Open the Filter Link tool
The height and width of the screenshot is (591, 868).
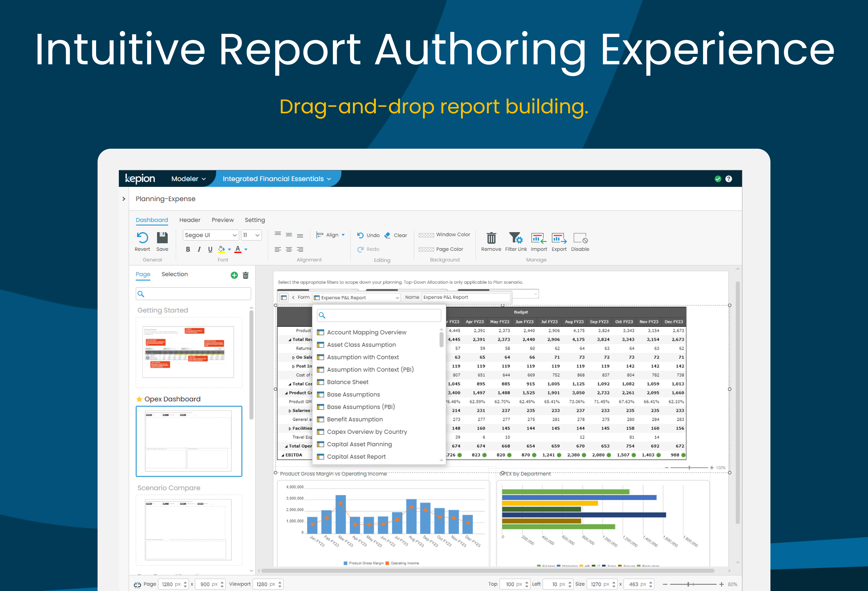(x=516, y=238)
